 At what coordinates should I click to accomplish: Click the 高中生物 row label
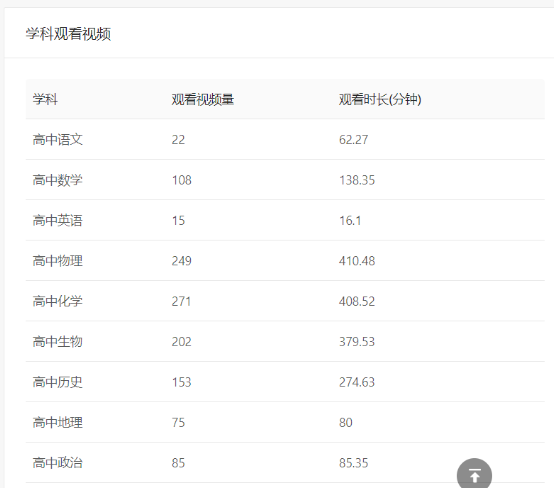click(58, 342)
